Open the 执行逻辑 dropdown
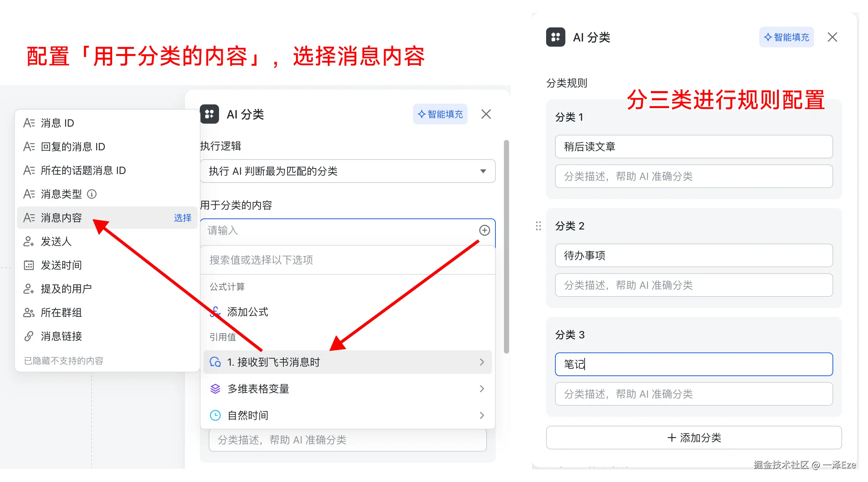The image size is (868, 482). point(347,171)
